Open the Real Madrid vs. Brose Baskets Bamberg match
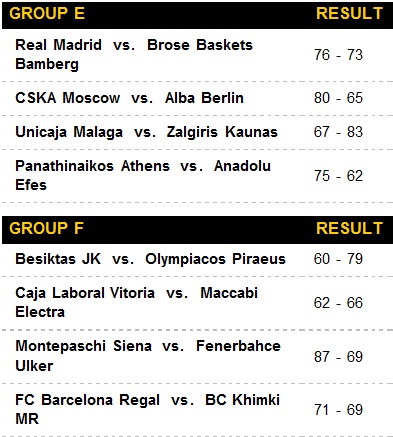 pos(134,55)
